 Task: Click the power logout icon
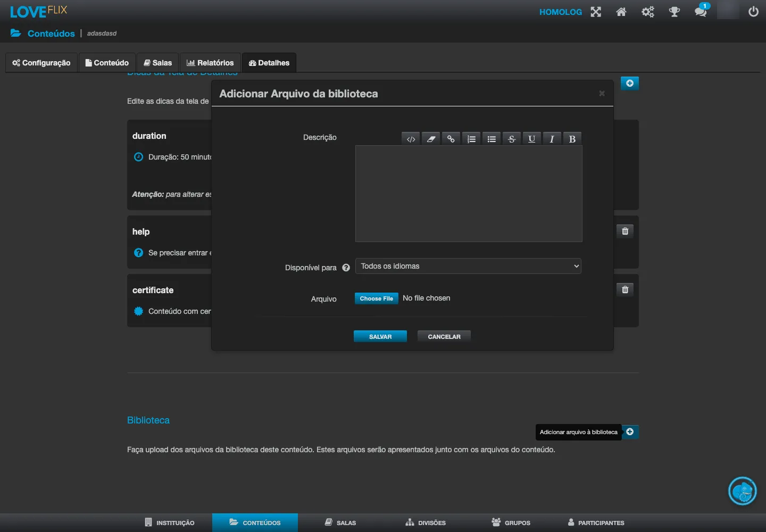[753, 12]
